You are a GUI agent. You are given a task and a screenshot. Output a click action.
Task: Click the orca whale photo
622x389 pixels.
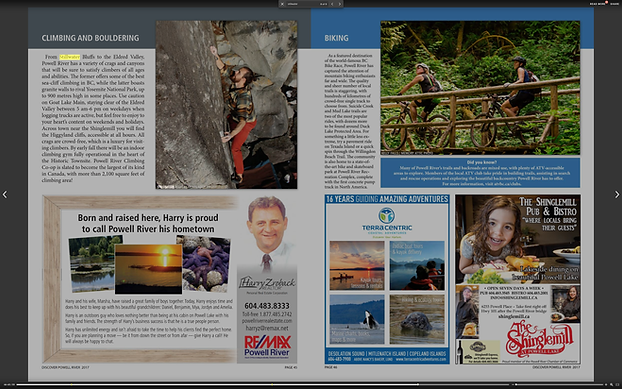pyautogui.click(x=357, y=319)
